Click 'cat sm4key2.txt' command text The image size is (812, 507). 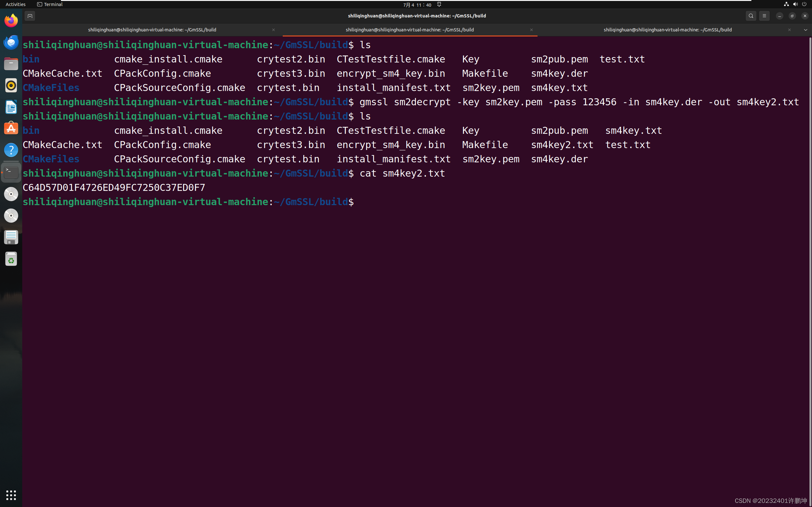[x=402, y=173]
